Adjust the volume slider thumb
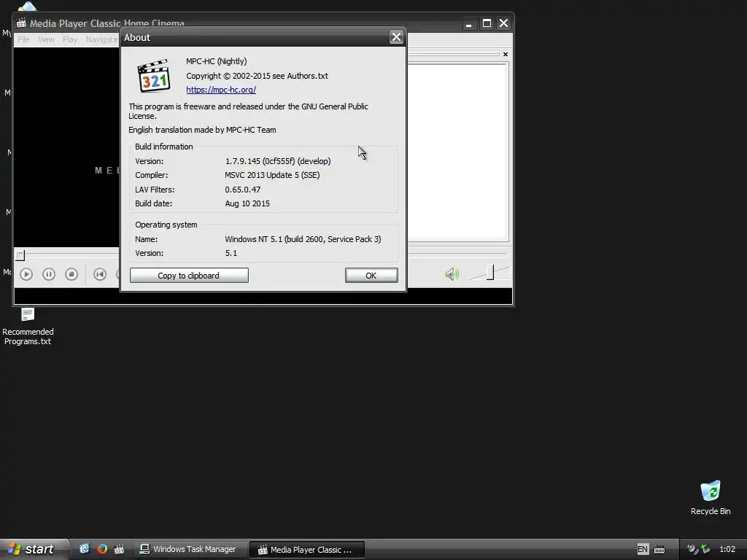 click(x=490, y=273)
